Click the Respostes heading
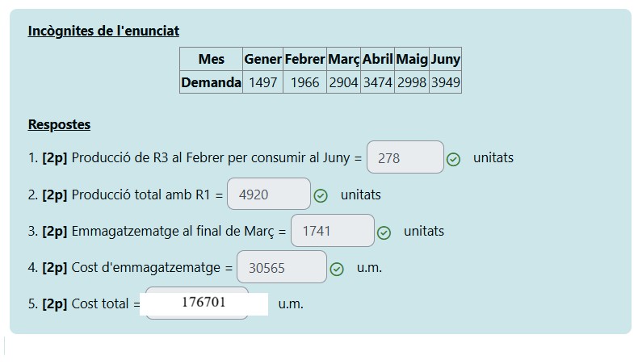The image size is (638, 364). (59, 125)
